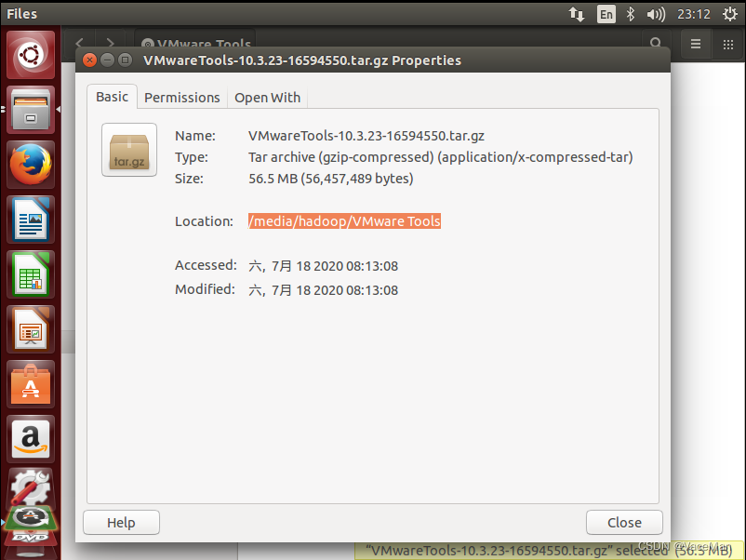The height and width of the screenshot is (560, 746).
Task: Open the volume indicator menu
Action: click(x=655, y=14)
